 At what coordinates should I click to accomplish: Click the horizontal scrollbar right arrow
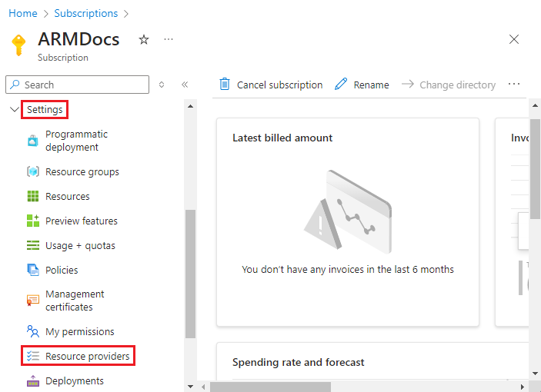click(x=523, y=387)
